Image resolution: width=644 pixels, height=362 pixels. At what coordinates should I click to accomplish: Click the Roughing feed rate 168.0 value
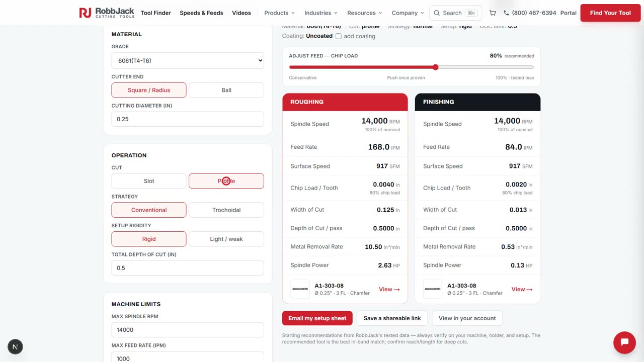coord(378,147)
